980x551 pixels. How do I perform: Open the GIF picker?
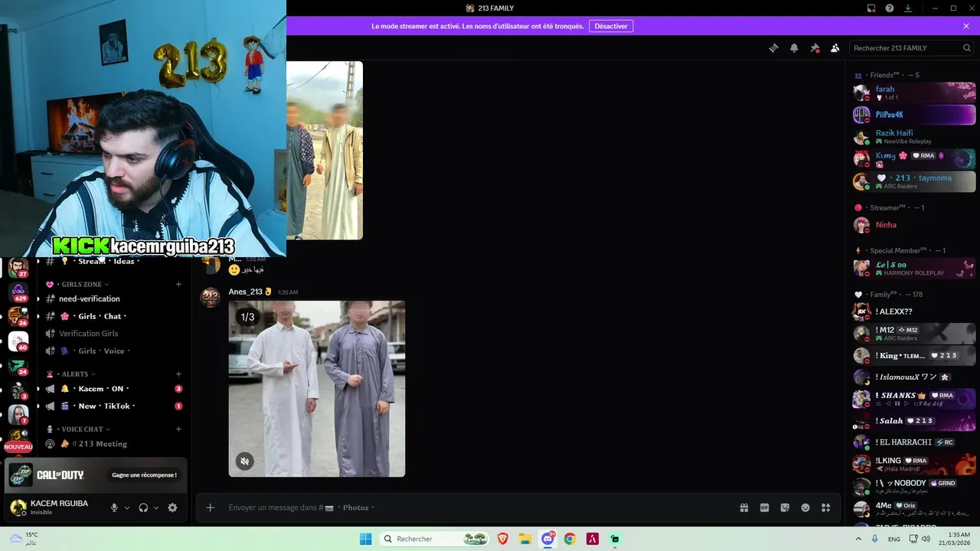coord(764,507)
